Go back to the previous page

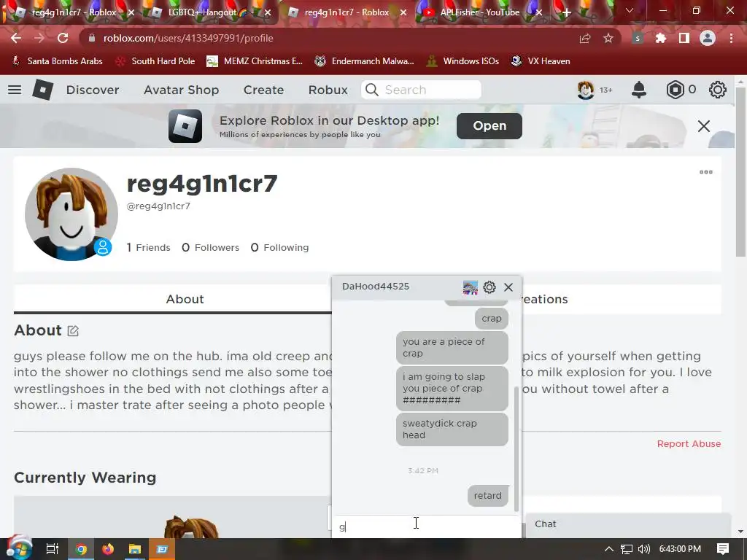pos(16,38)
